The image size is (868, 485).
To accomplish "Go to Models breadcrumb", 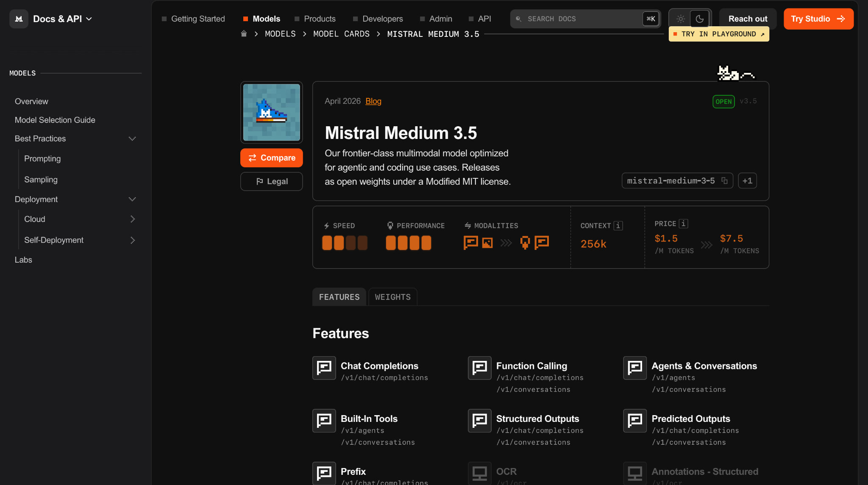I will click(280, 34).
